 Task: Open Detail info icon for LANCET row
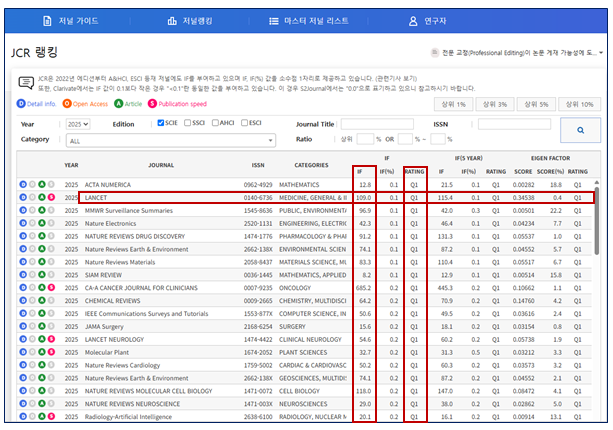[23, 197]
